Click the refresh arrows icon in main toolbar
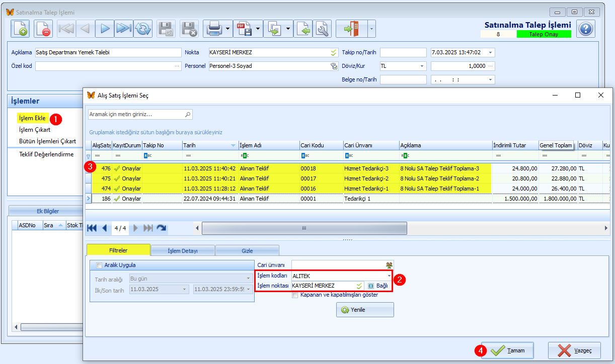 [x=143, y=29]
